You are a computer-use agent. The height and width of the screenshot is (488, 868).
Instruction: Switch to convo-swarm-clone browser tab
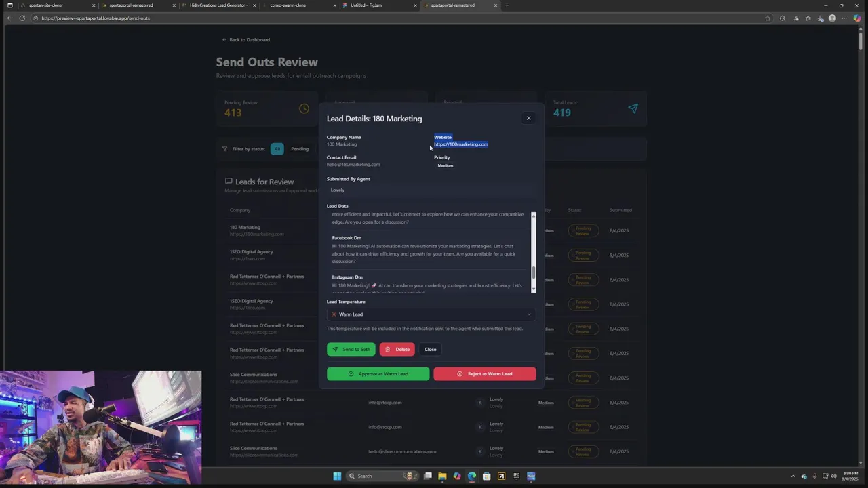(298, 5)
